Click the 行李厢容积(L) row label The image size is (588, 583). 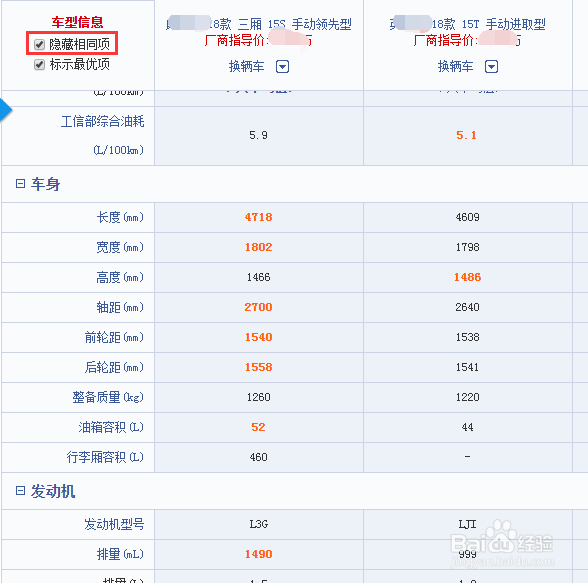[105, 457]
